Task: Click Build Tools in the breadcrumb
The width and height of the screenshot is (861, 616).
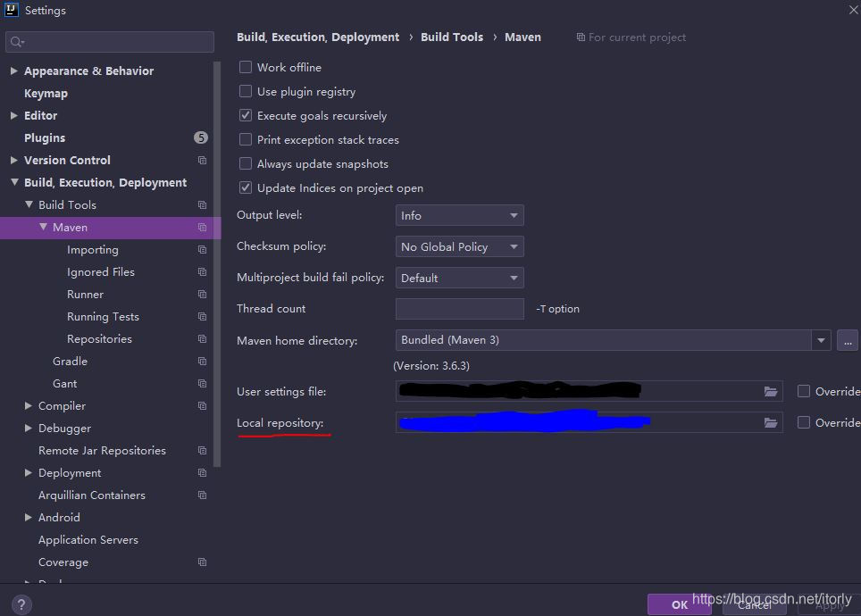Action: (x=452, y=37)
